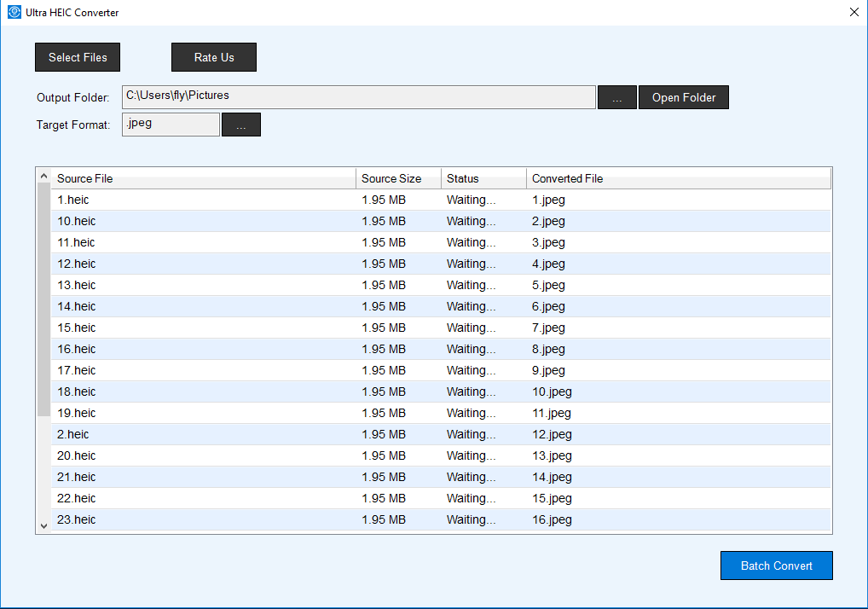Viewport: 868px width, 609px height.
Task: Select the 23.heic source file
Action: click(x=77, y=519)
